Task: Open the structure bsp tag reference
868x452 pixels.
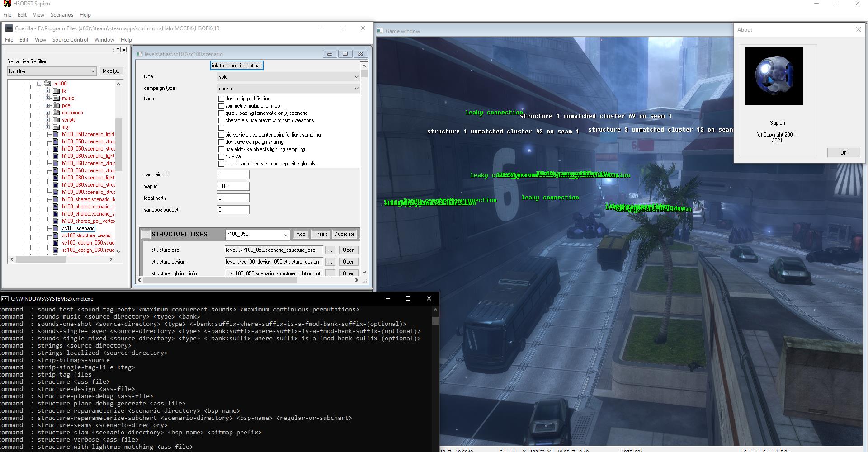Action: pyautogui.click(x=349, y=250)
